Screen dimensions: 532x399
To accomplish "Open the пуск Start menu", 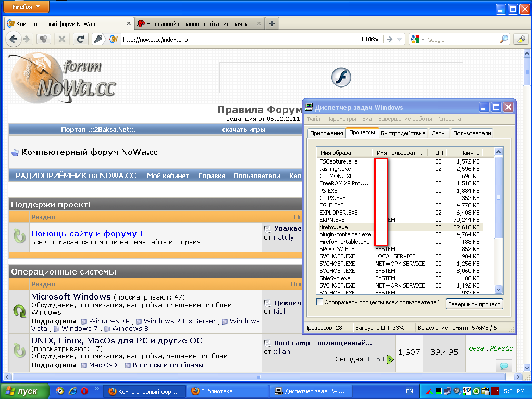I will click(24, 391).
